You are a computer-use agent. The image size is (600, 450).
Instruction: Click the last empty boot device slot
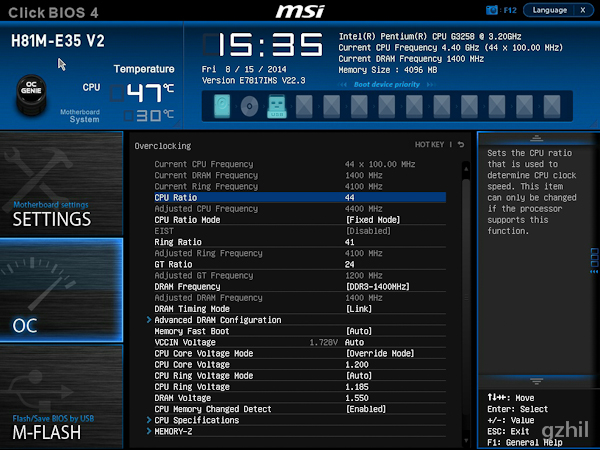552,106
